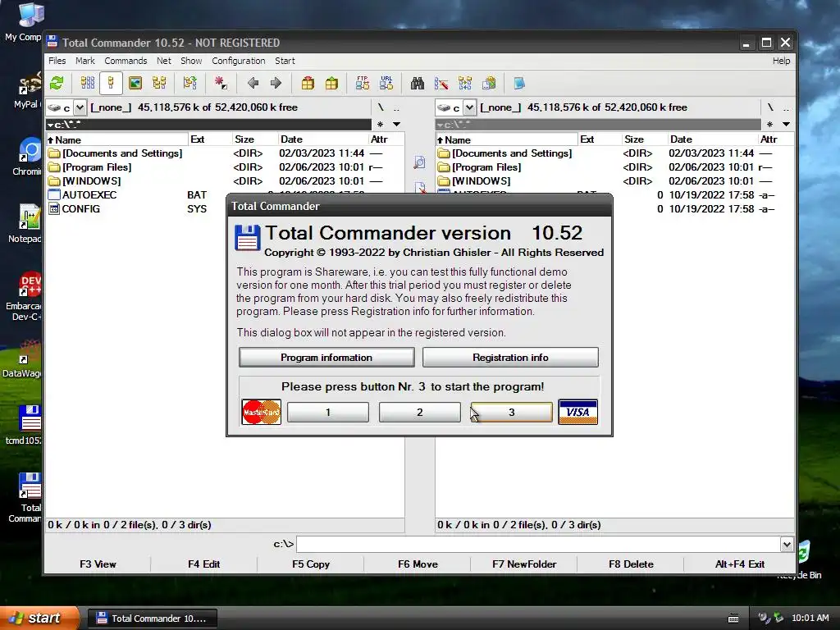Open the Mark menu

point(84,61)
